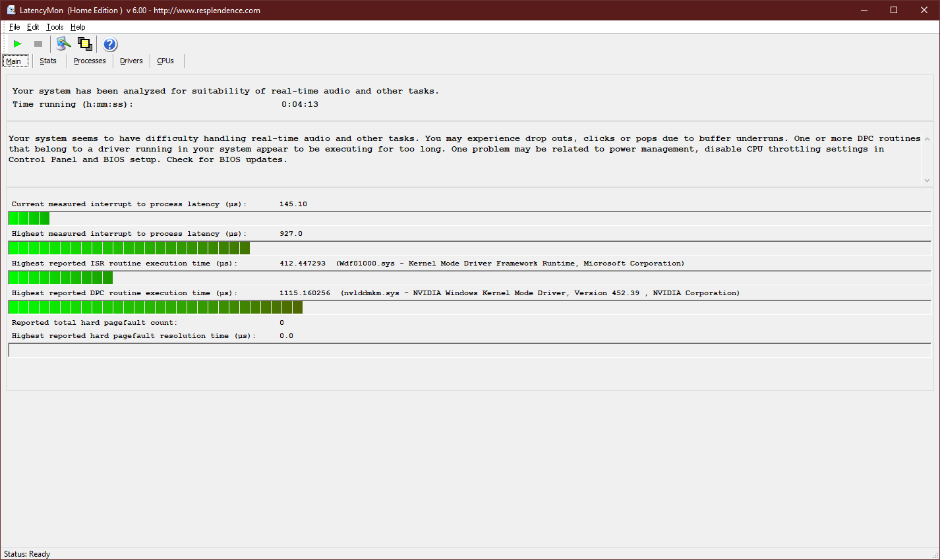Switch to the Processes tab
This screenshot has width=940, height=560.
pyautogui.click(x=90, y=61)
